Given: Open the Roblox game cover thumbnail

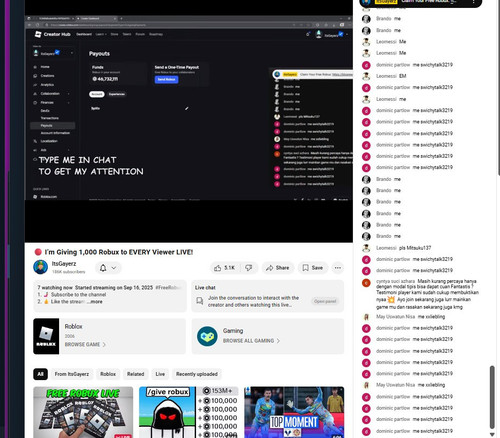Looking at the screenshot, I should [46, 336].
